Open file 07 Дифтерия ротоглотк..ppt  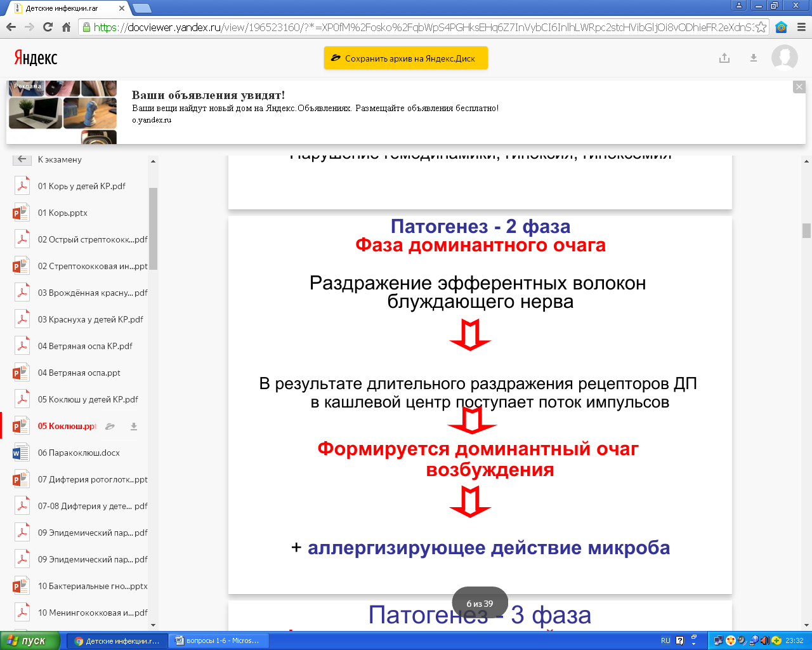click(x=93, y=479)
